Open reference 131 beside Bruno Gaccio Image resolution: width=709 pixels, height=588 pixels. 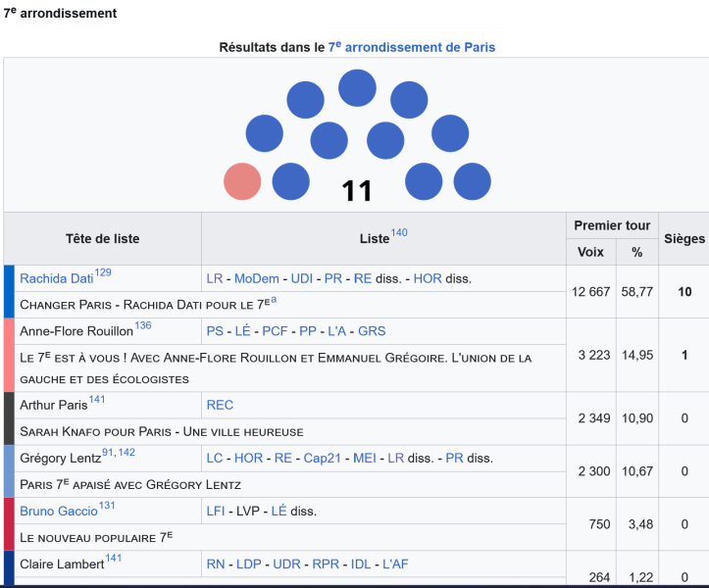pyautogui.click(x=107, y=506)
